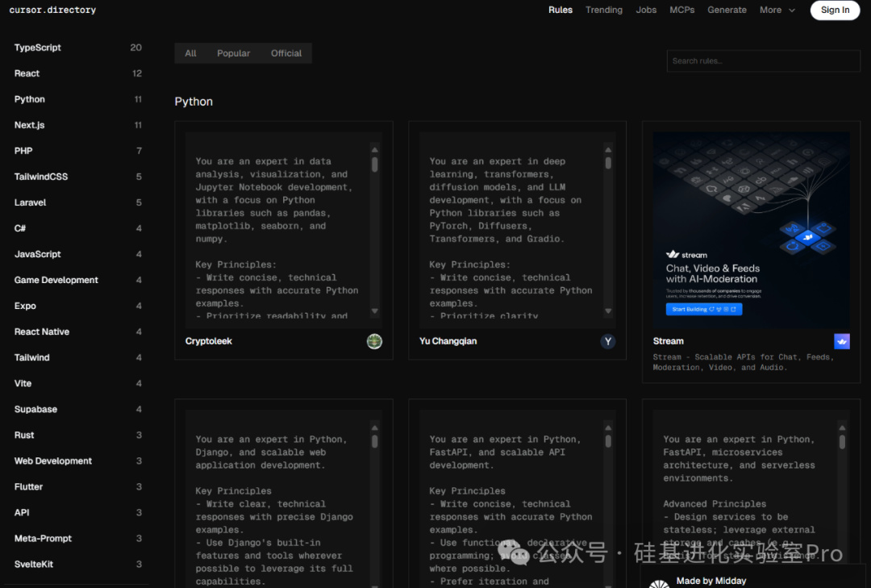Focus the Search rules input field

click(x=763, y=61)
